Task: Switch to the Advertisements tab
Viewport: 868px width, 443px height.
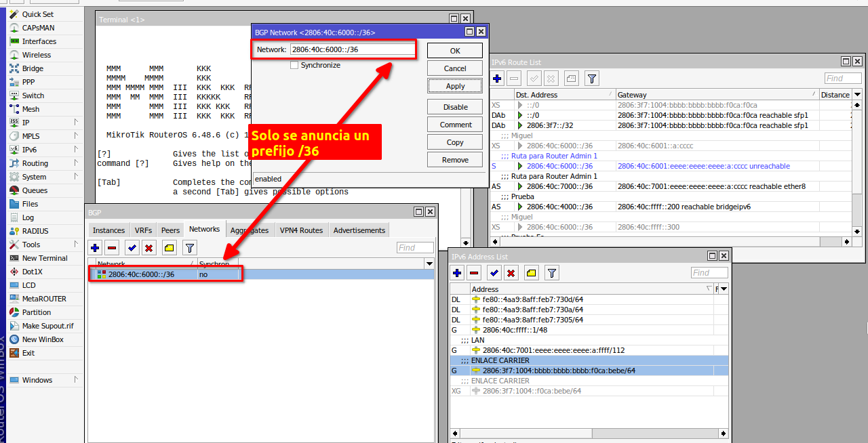Action: click(x=359, y=230)
